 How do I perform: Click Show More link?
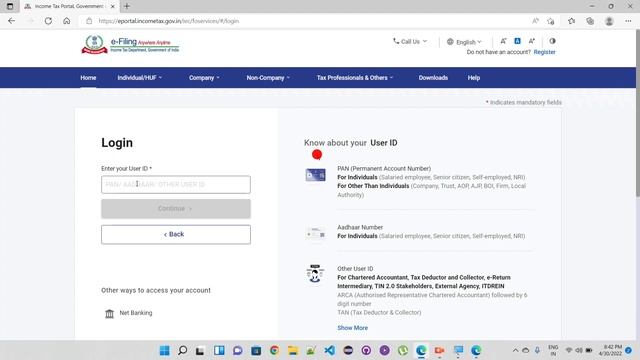point(353,328)
